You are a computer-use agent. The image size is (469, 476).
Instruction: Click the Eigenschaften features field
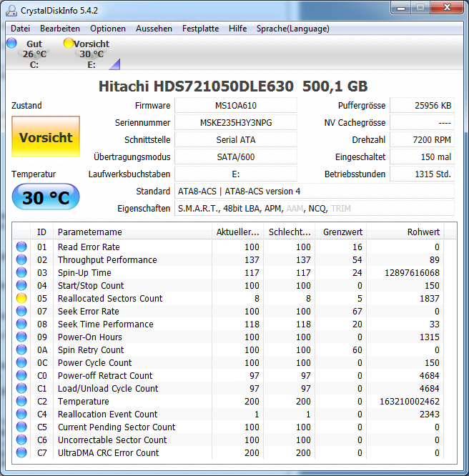point(315,209)
